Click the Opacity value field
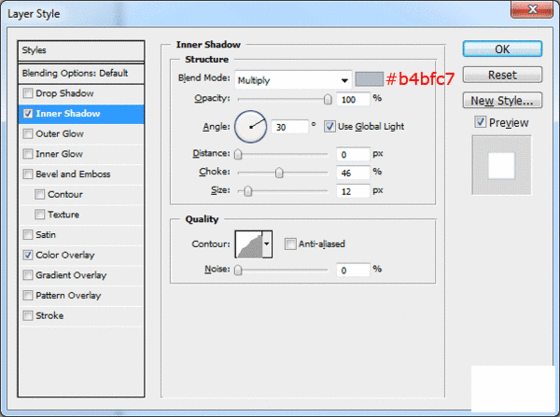The height and width of the screenshot is (417, 560). coord(353,99)
